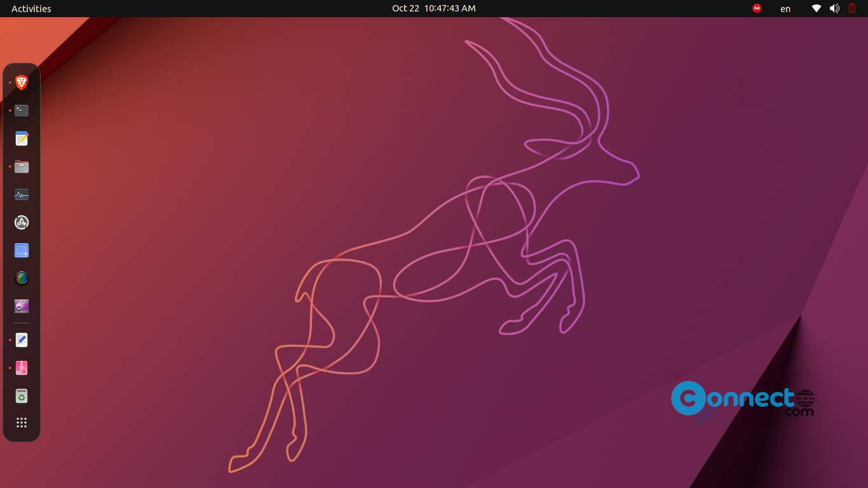Image resolution: width=868 pixels, height=488 pixels.
Task: Launch the Screenshot tool dock icon
Action: tap(22, 250)
